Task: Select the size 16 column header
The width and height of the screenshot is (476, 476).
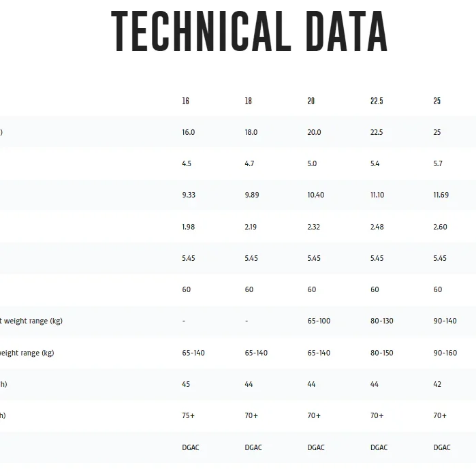Action: (185, 101)
